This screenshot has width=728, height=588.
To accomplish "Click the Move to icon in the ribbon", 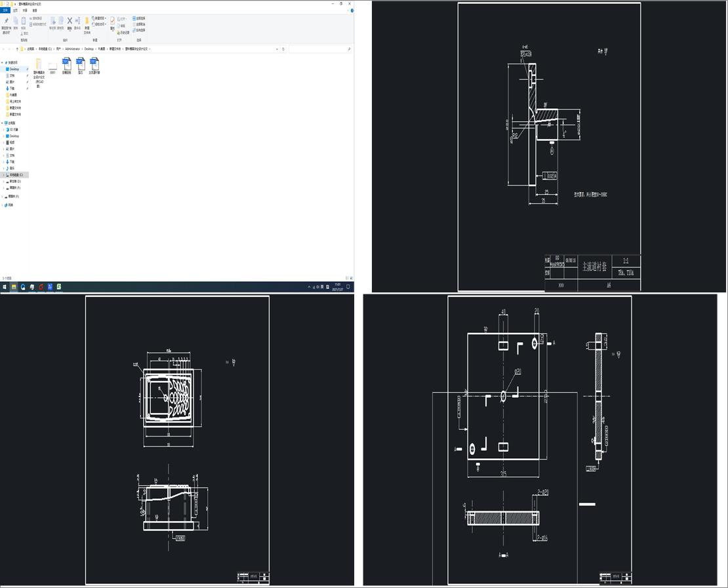I will coord(52,23).
